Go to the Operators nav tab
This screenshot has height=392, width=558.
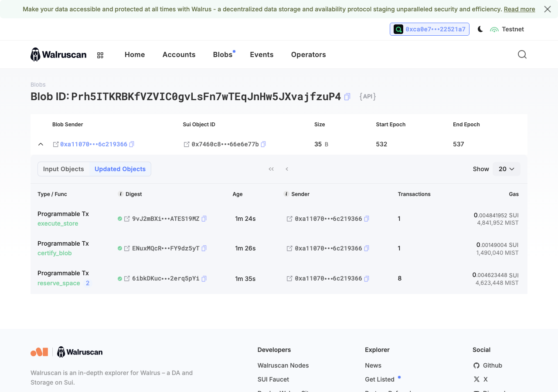[309, 54]
